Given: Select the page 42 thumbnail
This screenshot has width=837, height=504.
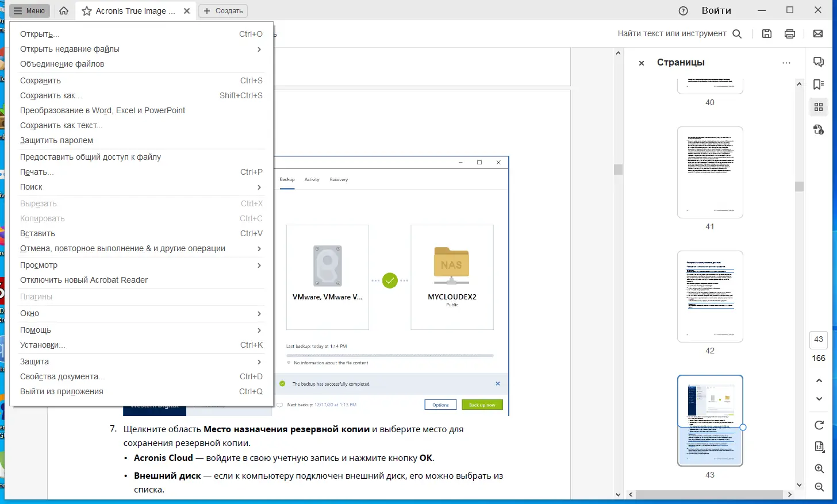Looking at the screenshot, I should pyautogui.click(x=710, y=297).
